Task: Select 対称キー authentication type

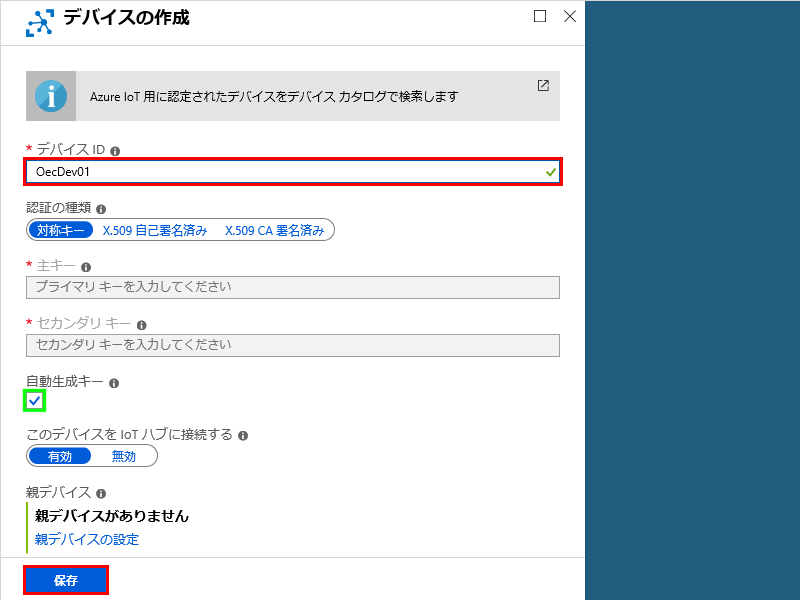Action: click(60, 230)
